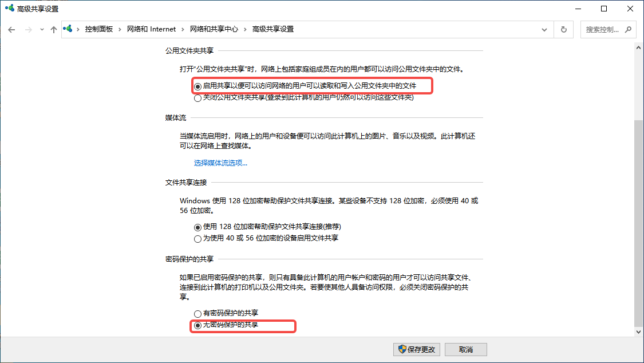Image resolution: width=644 pixels, height=363 pixels.
Task: Close the 高级共享设置 window
Action: point(630,9)
